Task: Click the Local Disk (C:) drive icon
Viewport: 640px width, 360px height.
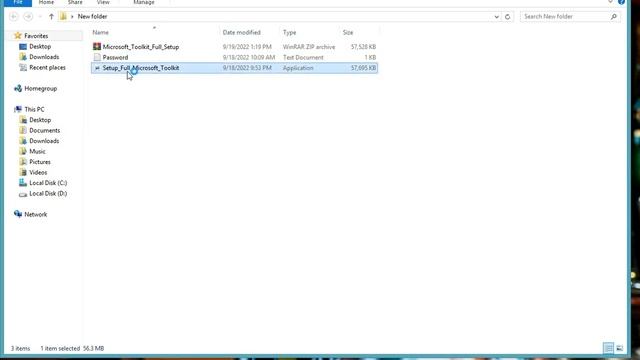Action: pos(23,183)
